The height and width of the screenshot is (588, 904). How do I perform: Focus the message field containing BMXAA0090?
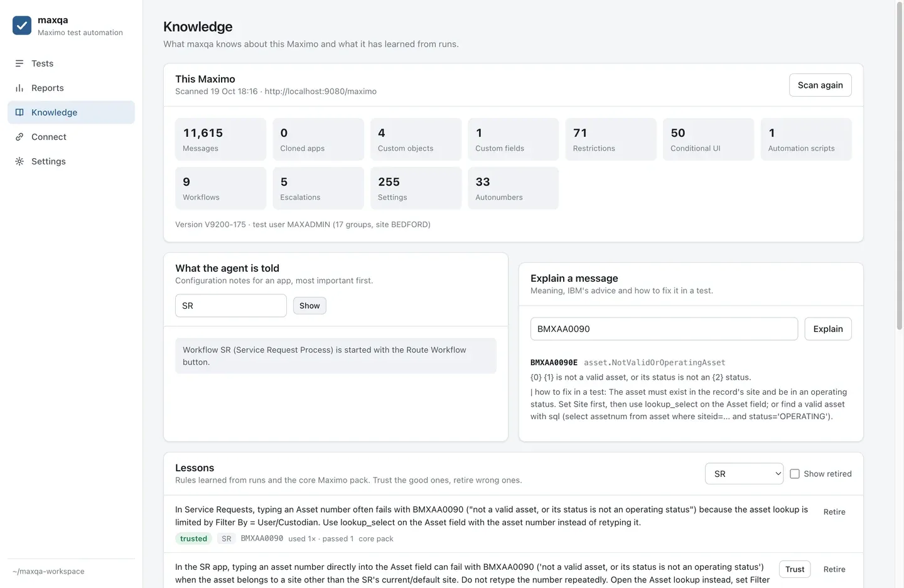click(x=664, y=329)
